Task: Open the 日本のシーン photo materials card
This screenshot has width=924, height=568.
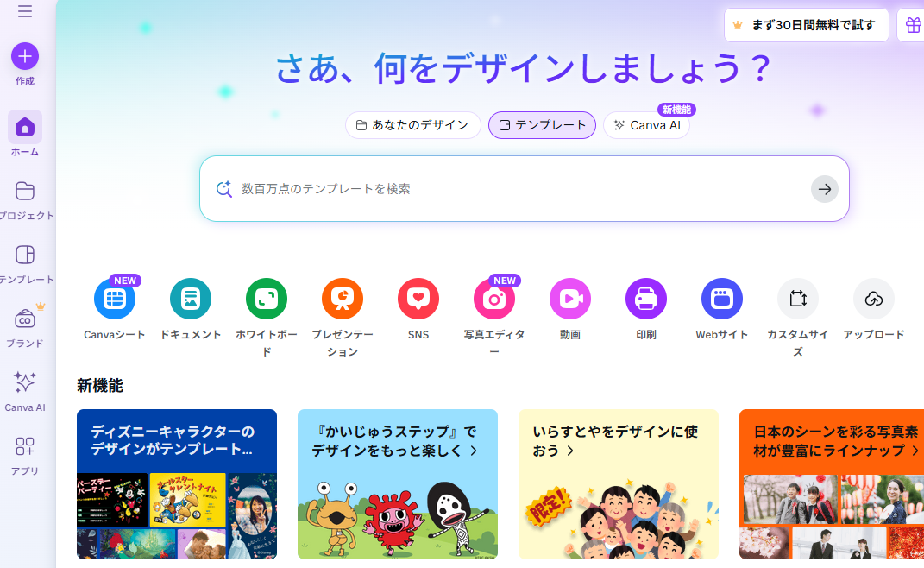Action: point(832,484)
